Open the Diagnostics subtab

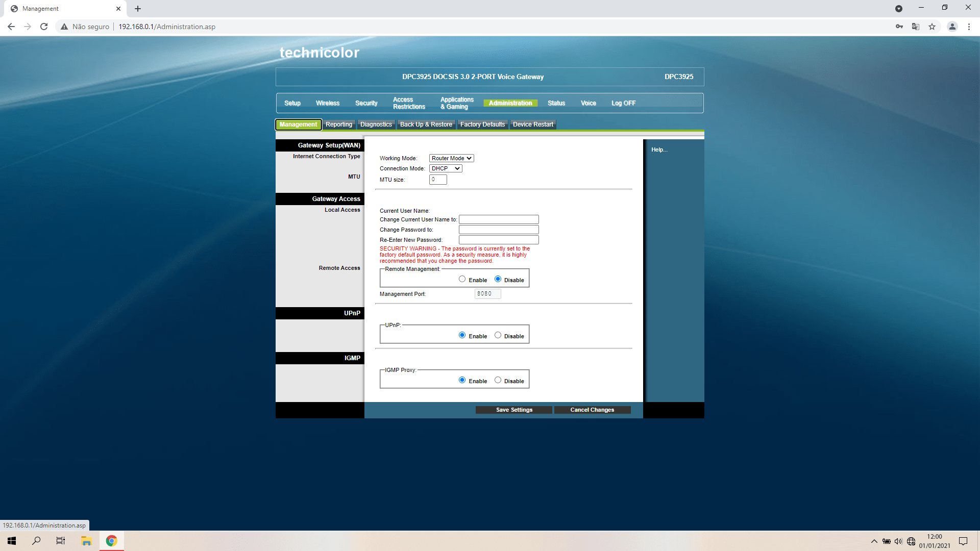[x=376, y=124]
